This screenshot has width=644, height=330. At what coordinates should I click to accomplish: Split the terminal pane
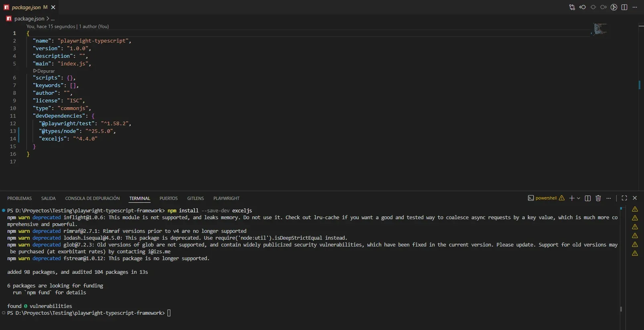pyautogui.click(x=588, y=198)
